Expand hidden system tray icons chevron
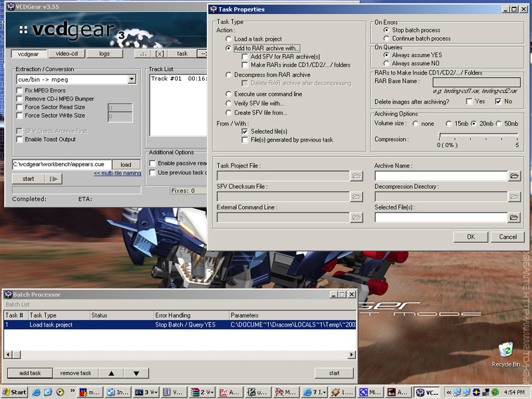 click(448, 392)
